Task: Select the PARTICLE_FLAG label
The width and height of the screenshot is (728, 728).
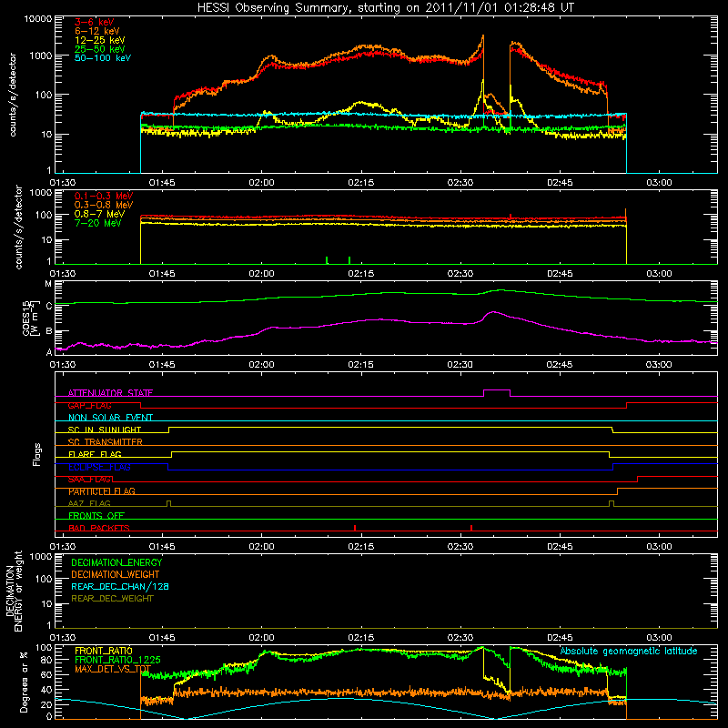Action: click(102, 491)
